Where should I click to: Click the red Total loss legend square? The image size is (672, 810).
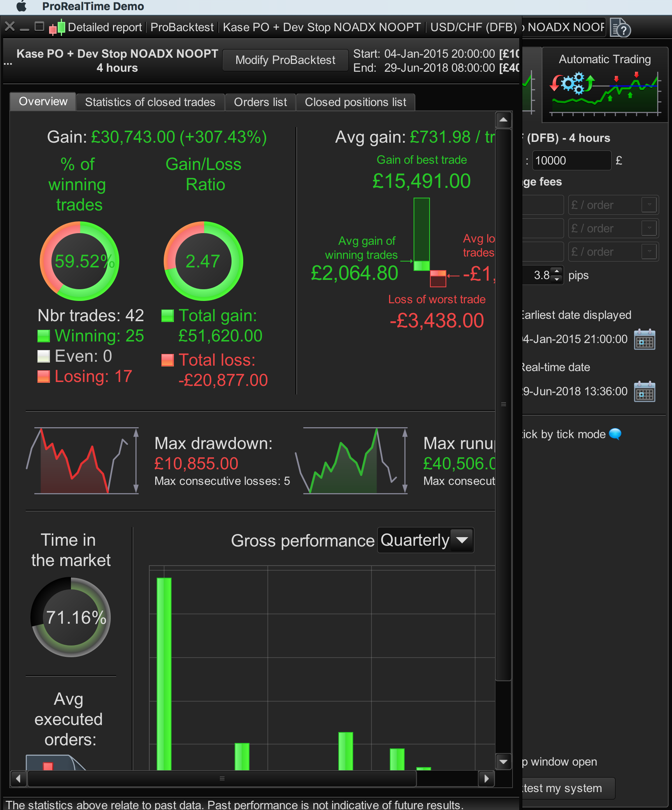click(168, 360)
